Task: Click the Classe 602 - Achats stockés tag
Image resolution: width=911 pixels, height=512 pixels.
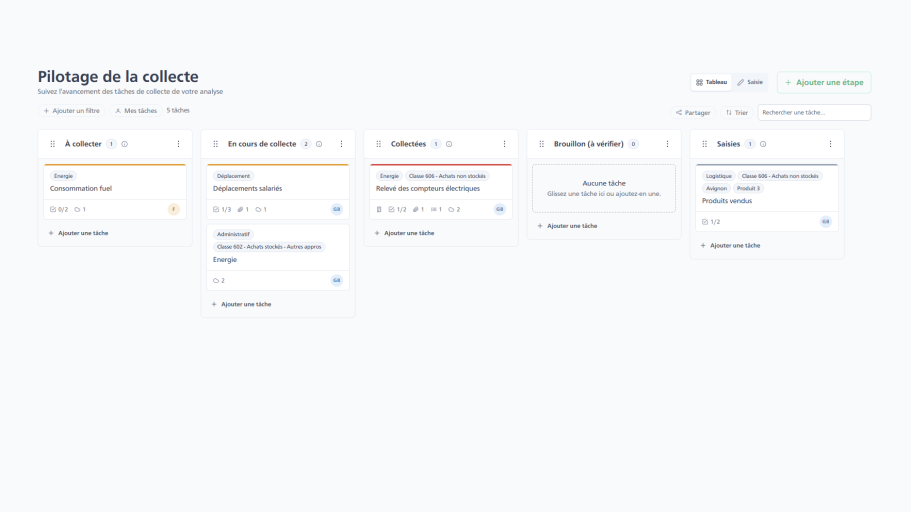Action: pos(269,247)
